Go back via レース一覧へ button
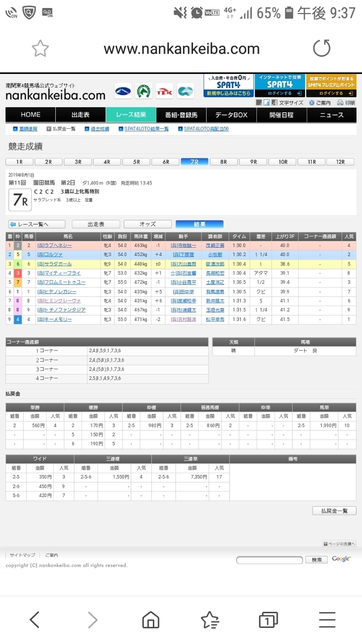The image size is (362, 644). click(x=36, y=224)
